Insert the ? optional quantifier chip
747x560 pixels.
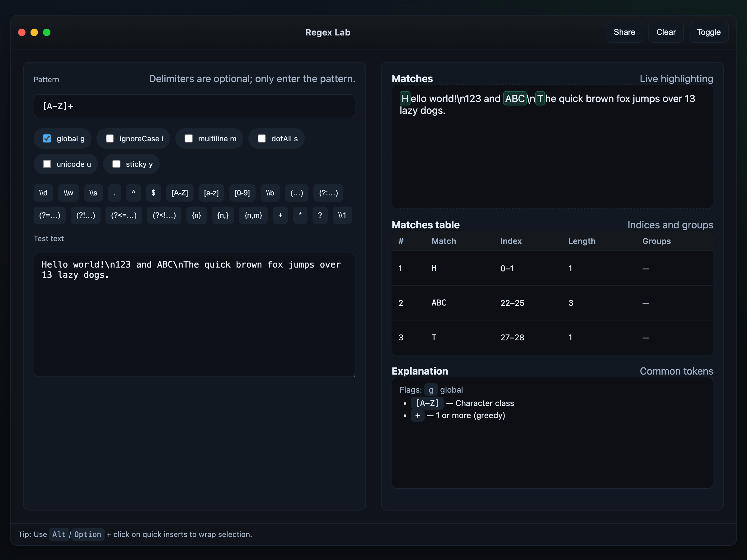click(x=320, y=215)
